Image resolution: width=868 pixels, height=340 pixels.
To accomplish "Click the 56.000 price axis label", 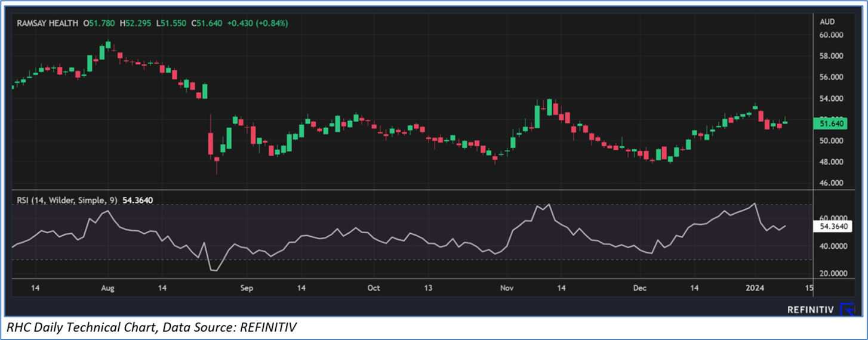I will 830,78.
